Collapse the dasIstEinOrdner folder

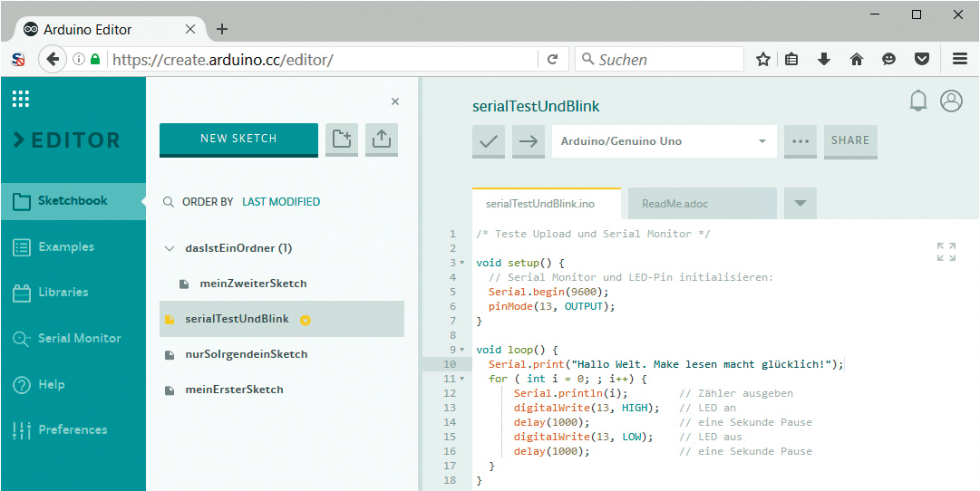click(x=169, y=248)
